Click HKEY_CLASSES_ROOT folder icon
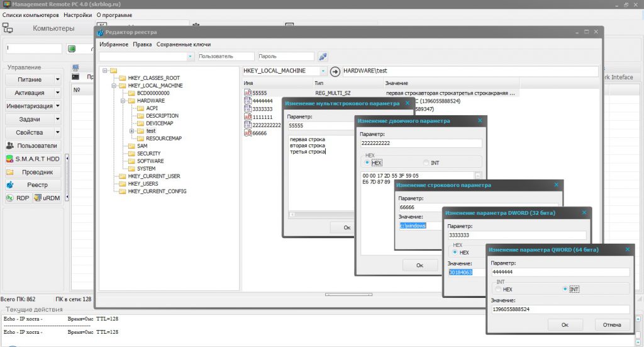The image size is (644, 347). (x=123, y=77)
